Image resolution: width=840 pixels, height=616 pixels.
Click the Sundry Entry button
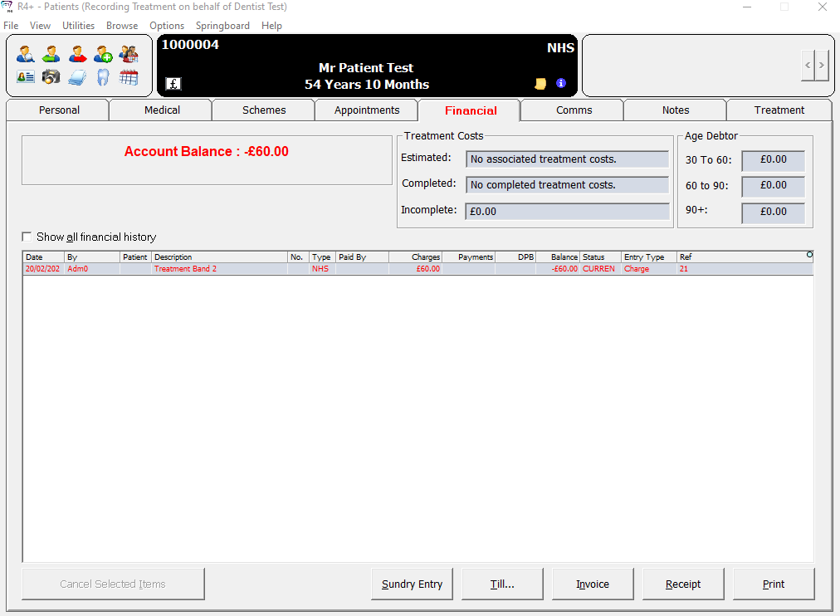click(x=412, y=584)
